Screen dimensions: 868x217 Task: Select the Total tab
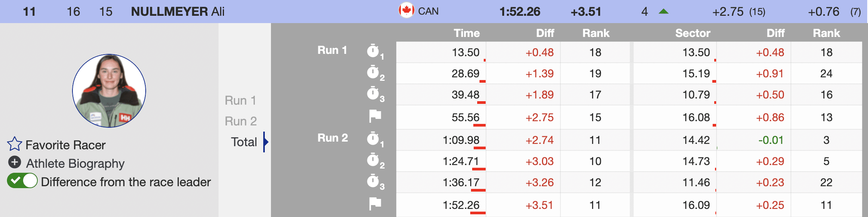(x=244, y=142)
